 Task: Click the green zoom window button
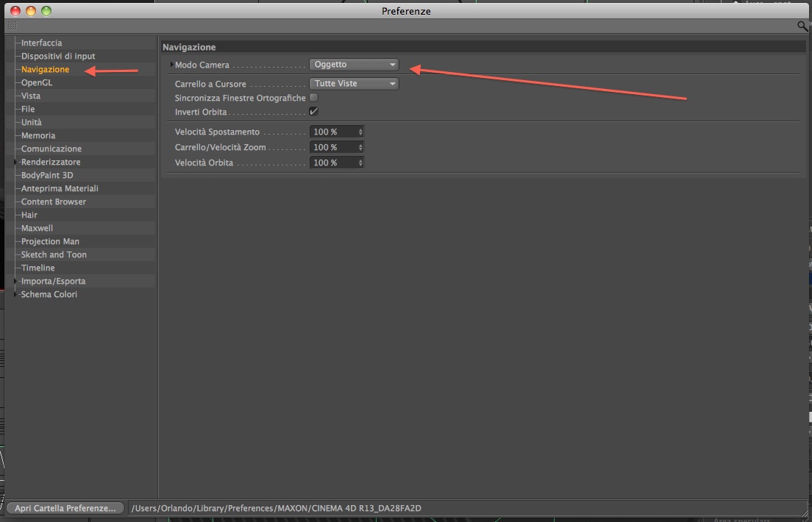pos(46,11)
